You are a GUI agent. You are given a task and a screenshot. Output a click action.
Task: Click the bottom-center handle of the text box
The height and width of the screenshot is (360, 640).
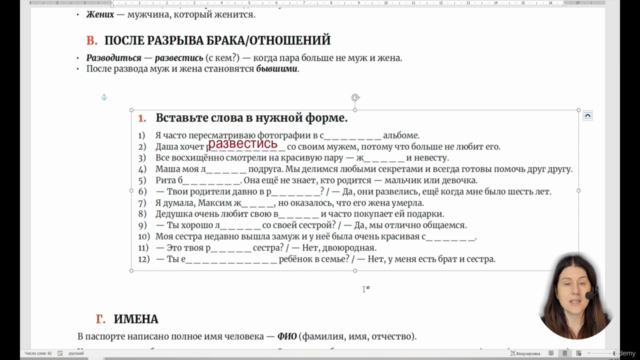pyautogui.click(x=355, y=271)
